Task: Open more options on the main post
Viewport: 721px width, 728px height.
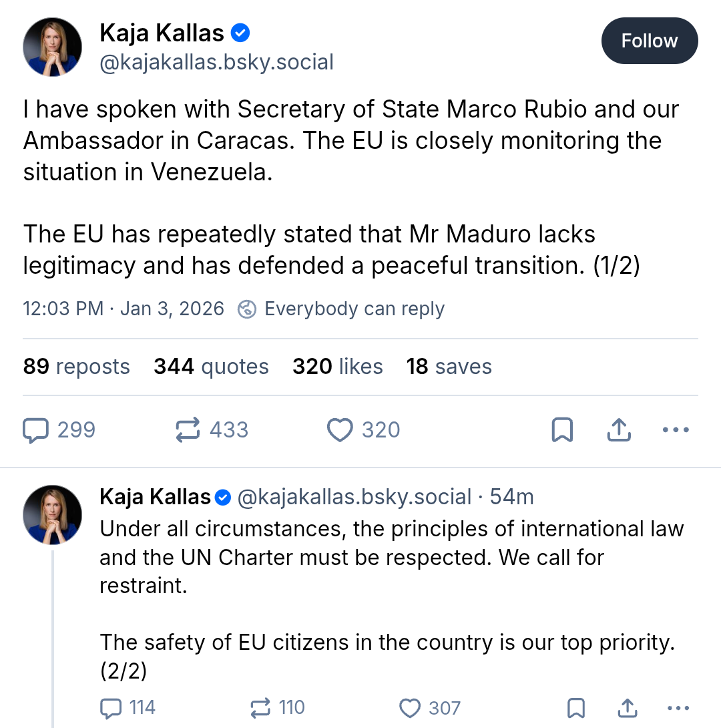Action: (x=675, y=430)
